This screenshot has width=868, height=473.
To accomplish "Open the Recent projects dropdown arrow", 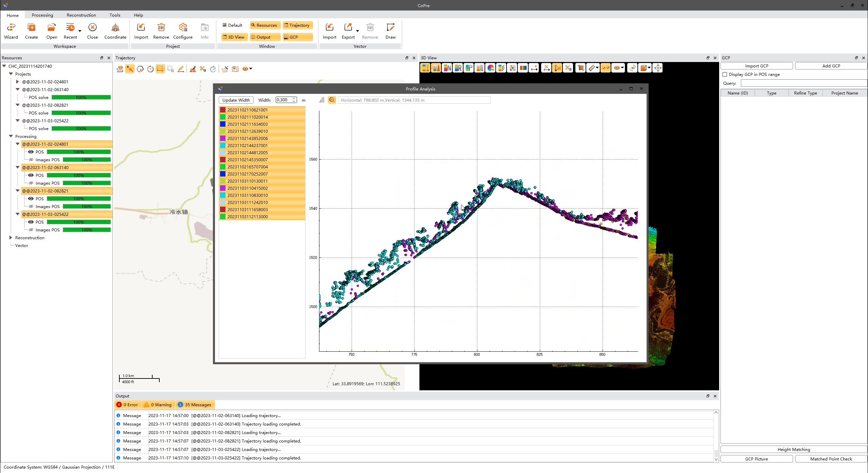I will 80,31.
